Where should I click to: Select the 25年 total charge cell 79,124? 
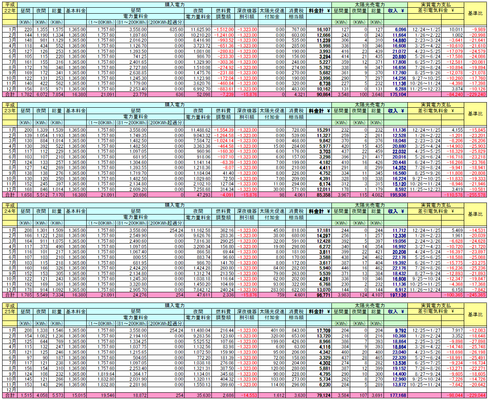pyautogui.click(x=319, y=396)
